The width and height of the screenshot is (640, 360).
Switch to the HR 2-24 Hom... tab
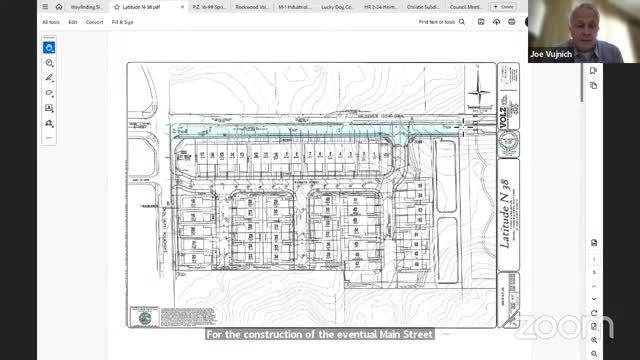point(380,7)
